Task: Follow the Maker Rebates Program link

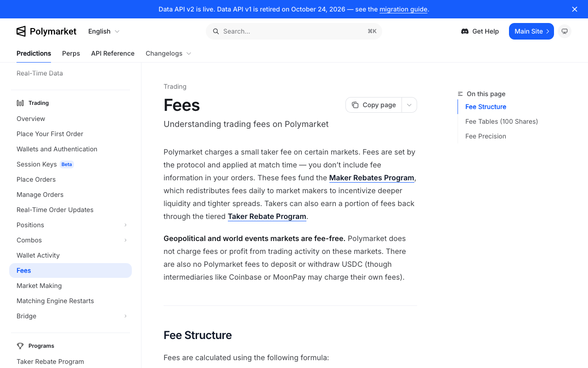Action: click(x=372, y=178)
